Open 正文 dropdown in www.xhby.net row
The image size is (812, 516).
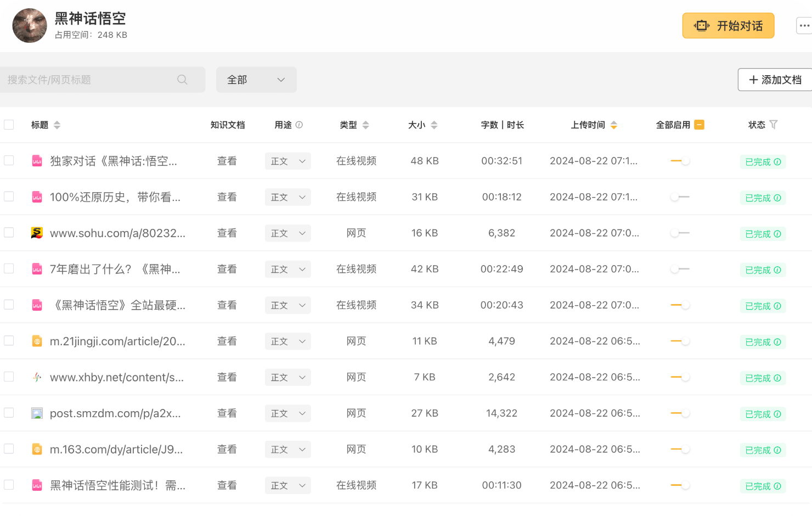tap(288, 377)
